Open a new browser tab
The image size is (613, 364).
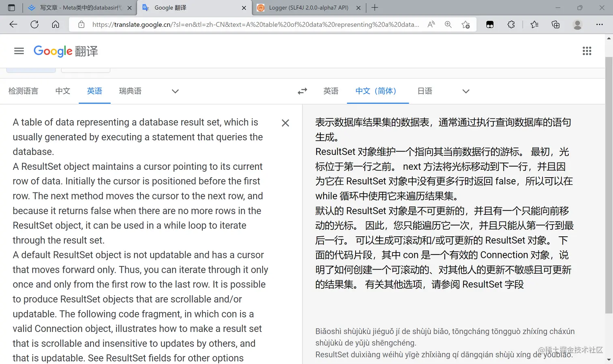[375, 8]
